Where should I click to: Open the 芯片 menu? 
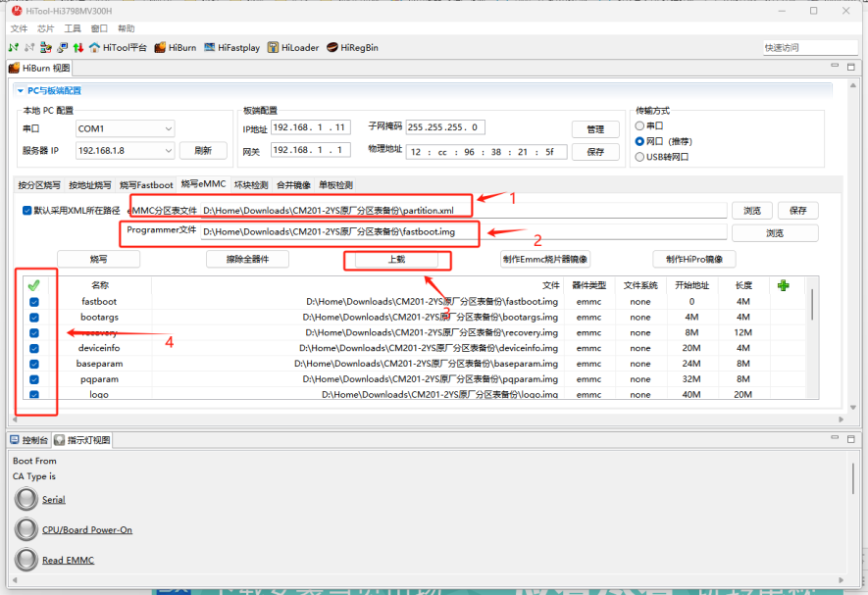46,29
